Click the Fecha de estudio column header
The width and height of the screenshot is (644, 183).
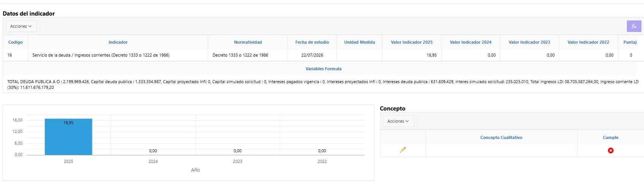tap(312, 42)
